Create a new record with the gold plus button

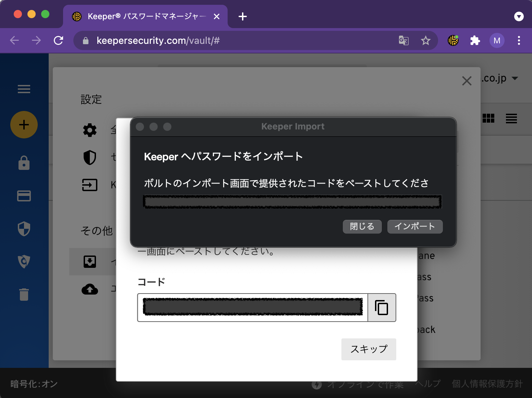pyautogui.click(x=24, y=125)
